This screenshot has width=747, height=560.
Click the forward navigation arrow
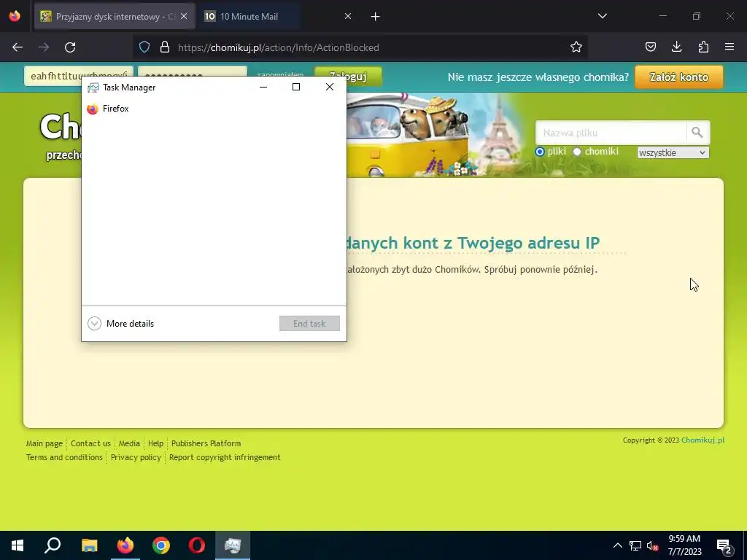pos(44,47)
